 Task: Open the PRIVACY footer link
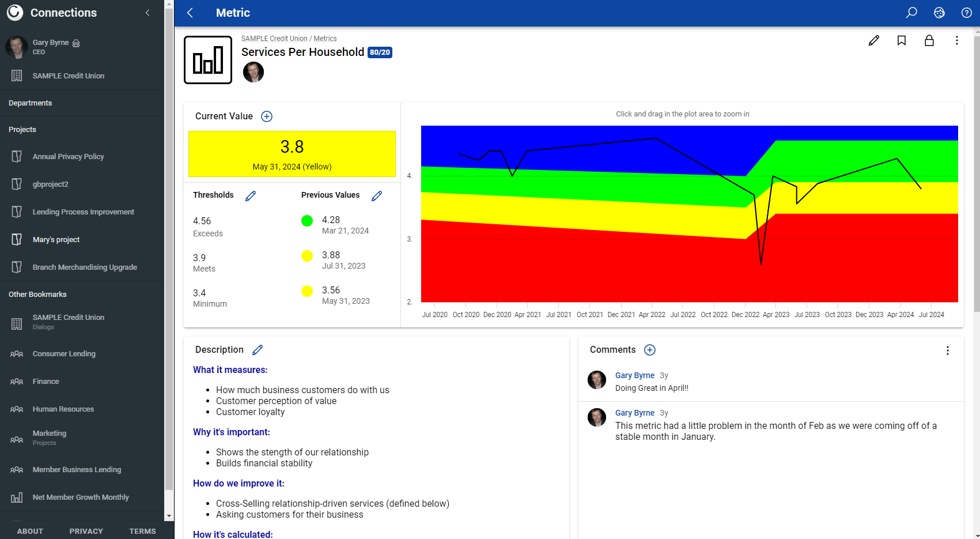[x=86, y=531]
